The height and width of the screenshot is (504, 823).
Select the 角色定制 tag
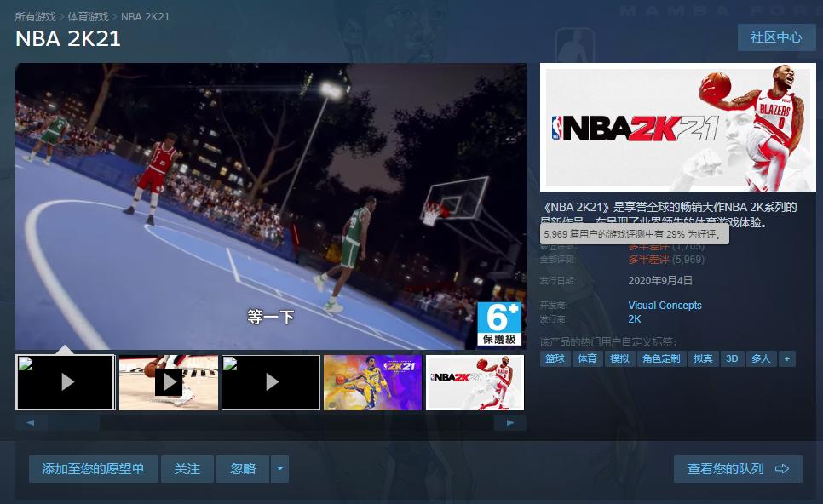tap(661, 358)
